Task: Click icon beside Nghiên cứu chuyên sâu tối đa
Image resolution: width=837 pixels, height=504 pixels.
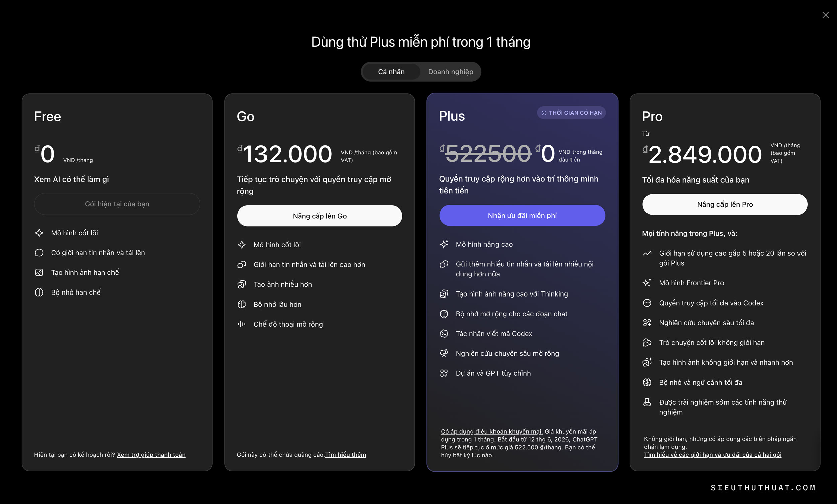Action: pyautogui.click(x=647, y=323)
